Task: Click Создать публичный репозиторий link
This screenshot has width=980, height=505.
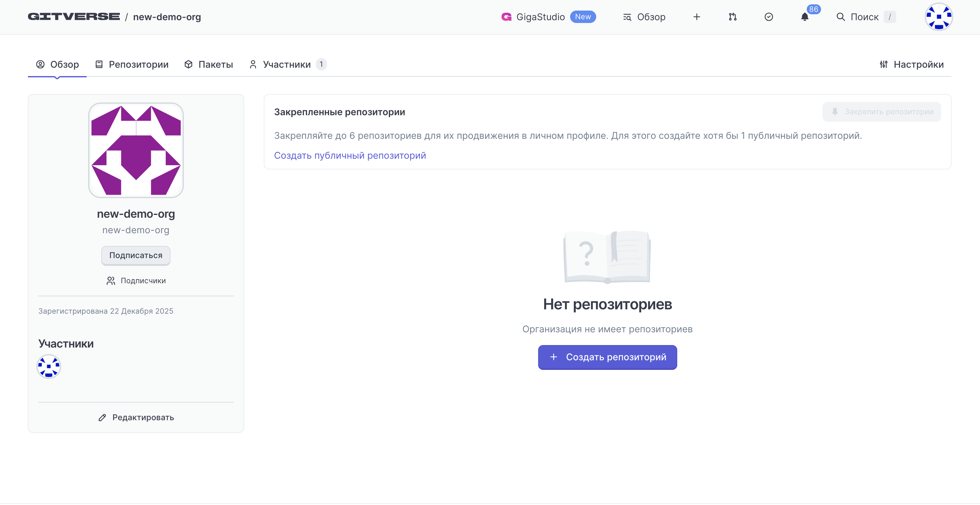Action: pyautogui.click(x=350, y=155)
